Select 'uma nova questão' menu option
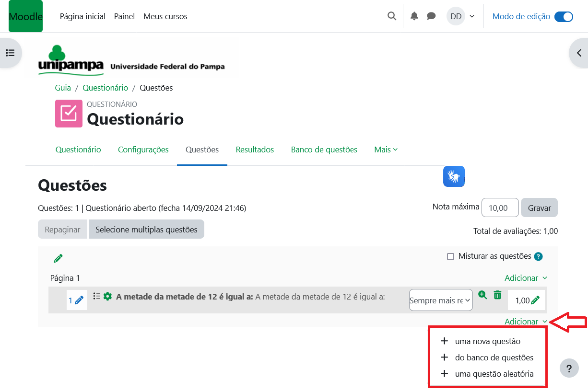The width and height of the screenshot is (588, 392). coord(487,341)
